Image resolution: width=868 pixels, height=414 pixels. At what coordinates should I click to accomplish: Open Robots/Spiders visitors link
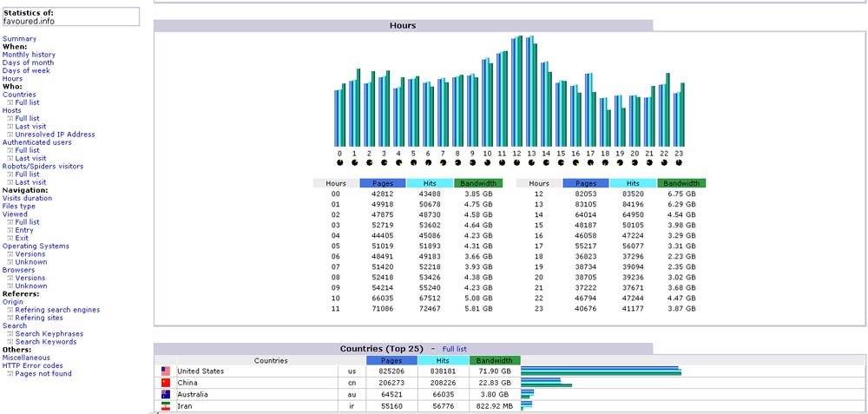tap(43, 166)
